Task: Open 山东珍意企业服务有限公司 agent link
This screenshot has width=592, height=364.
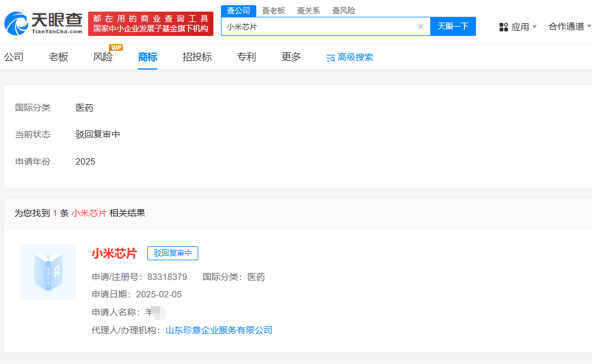Action: pos(219,330)
